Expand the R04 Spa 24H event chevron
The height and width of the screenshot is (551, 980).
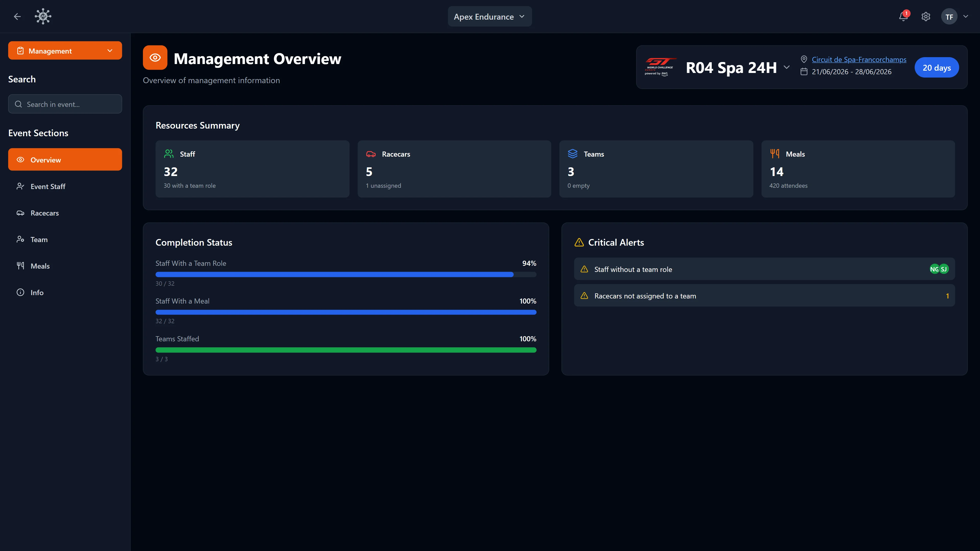[x=787, y=67]
